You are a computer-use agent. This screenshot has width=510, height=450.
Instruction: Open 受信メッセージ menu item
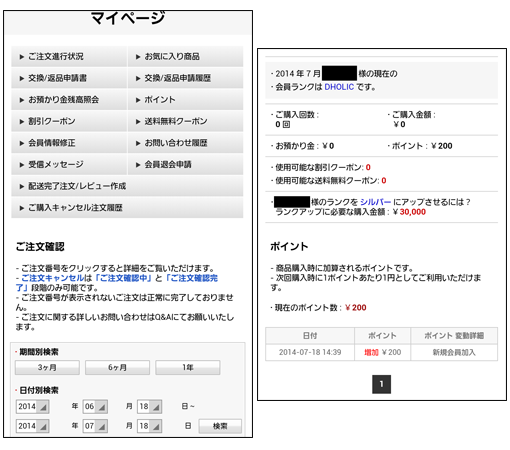(x=69, y=164)
